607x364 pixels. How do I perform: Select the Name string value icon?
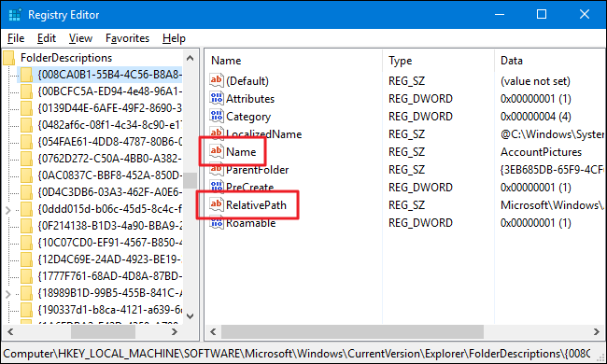(x=217, y=151)
